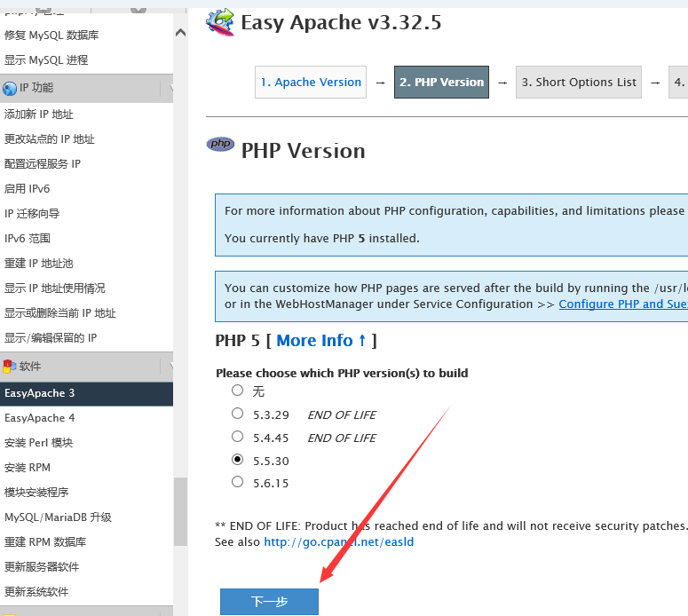
Task: Open 安装 Perl 模块
Action: click(x=38, y=443)
